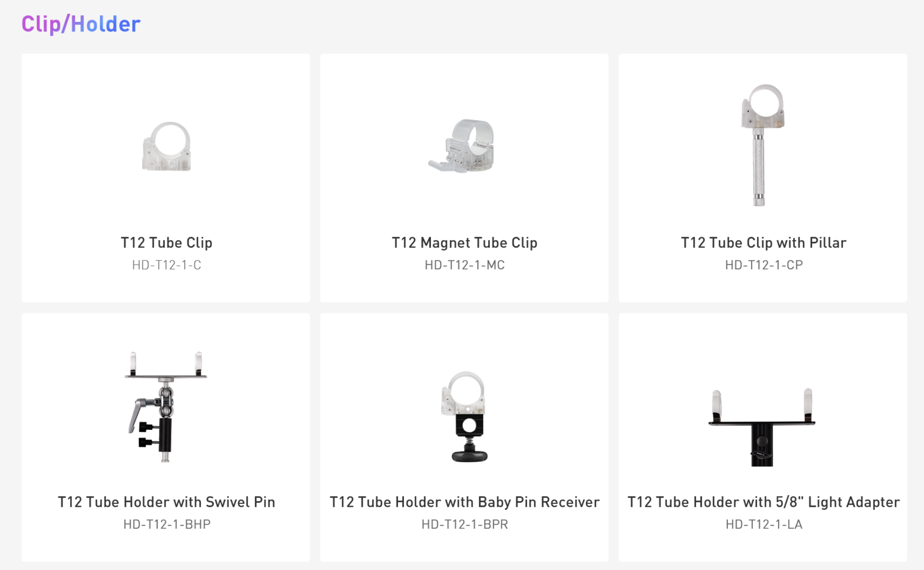The width and height of the screenshot is (924, 570).
Task: Click the HD-T12-1-BPR model number
Action: tap(464, 525)
